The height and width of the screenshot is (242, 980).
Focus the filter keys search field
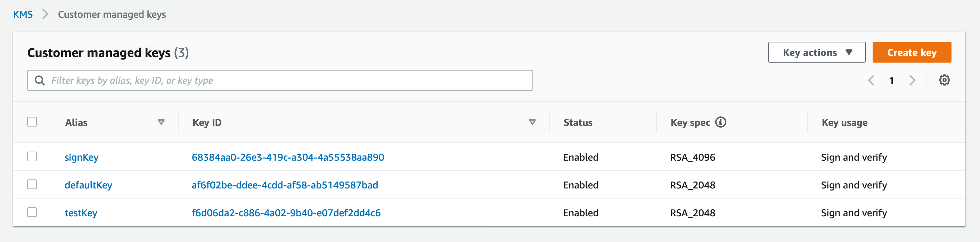coord(289,80)
